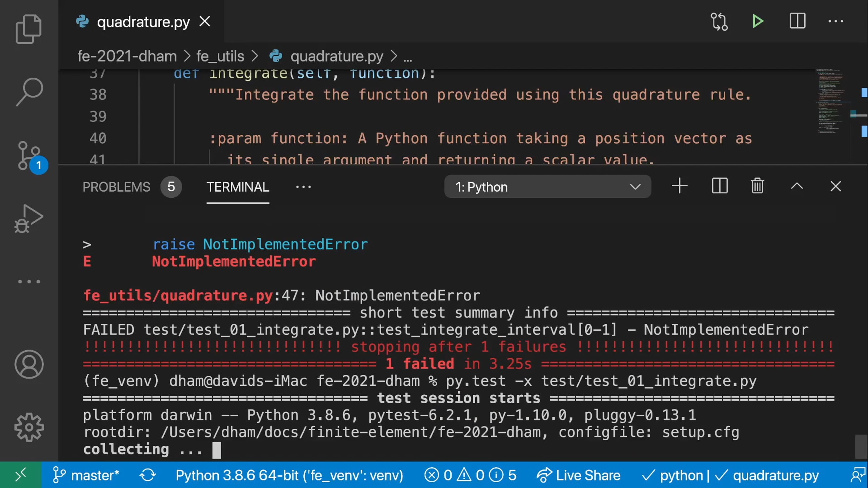The width and height of the screenshot is (868, 488).
Task: Click the terminal scrollbar thumb
Action: pos(861,446)
